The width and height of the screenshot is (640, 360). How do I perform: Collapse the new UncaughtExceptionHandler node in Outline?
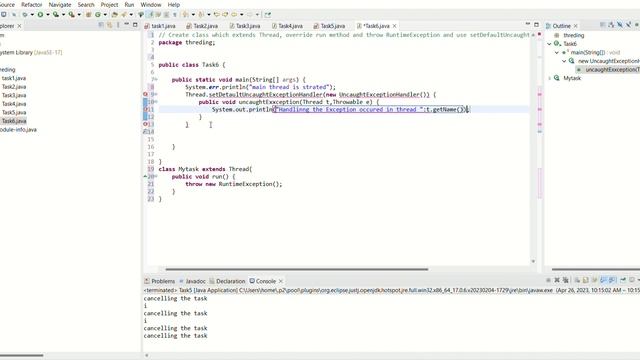[564, 61]
